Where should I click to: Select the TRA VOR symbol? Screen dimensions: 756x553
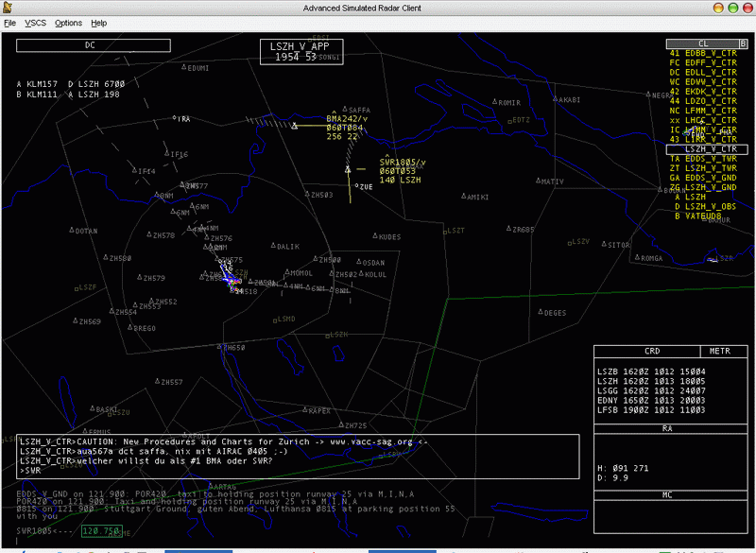tap(176, 118)
